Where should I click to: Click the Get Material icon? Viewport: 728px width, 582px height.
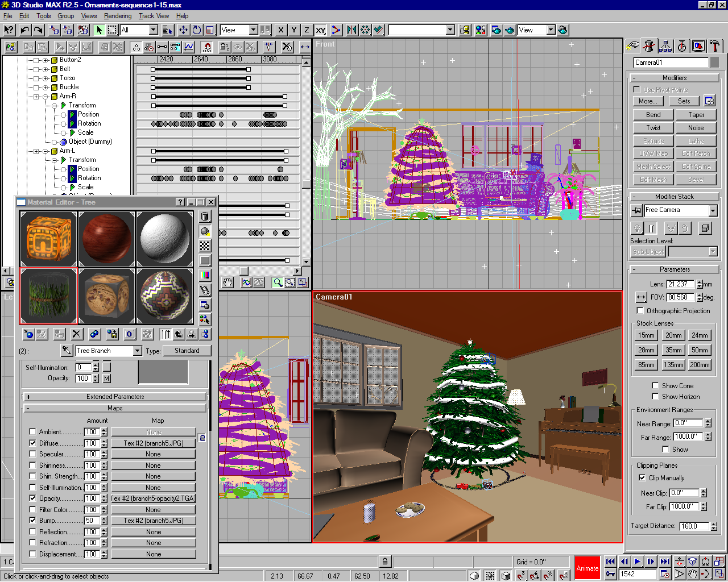coord(28,334)
